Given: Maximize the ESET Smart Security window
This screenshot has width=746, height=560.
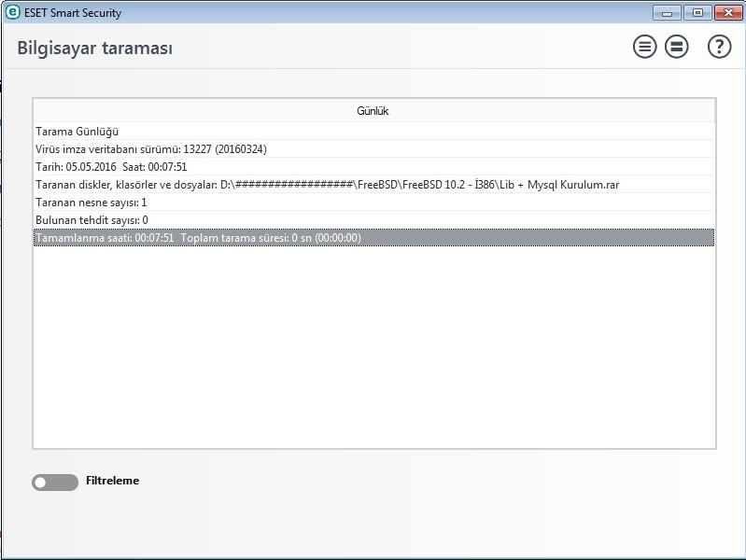Looking at the screenshot, I should [697, 13].
